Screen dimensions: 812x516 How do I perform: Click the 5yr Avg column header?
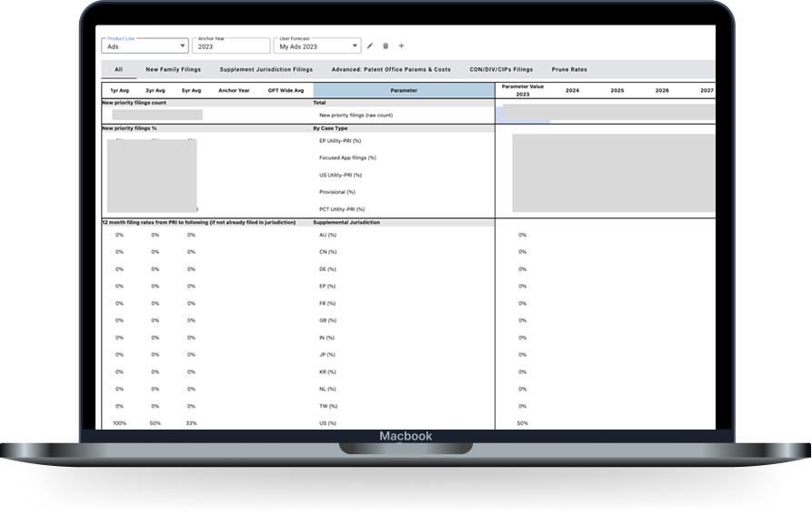[x=191, y=90]
